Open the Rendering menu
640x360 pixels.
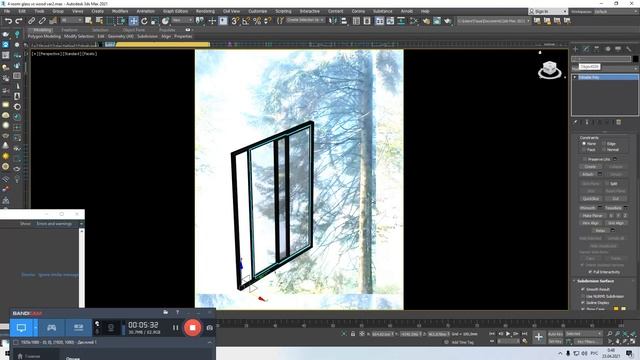[205, 11]
